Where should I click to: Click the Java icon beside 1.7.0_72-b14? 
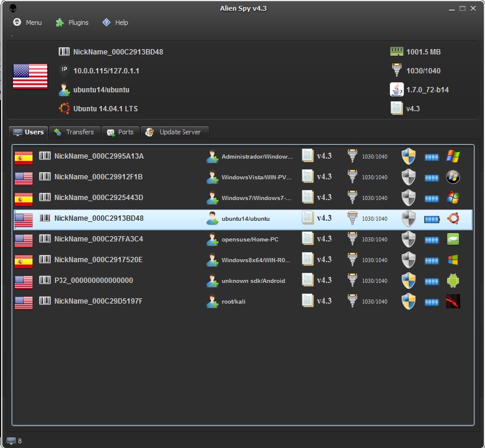396,89
